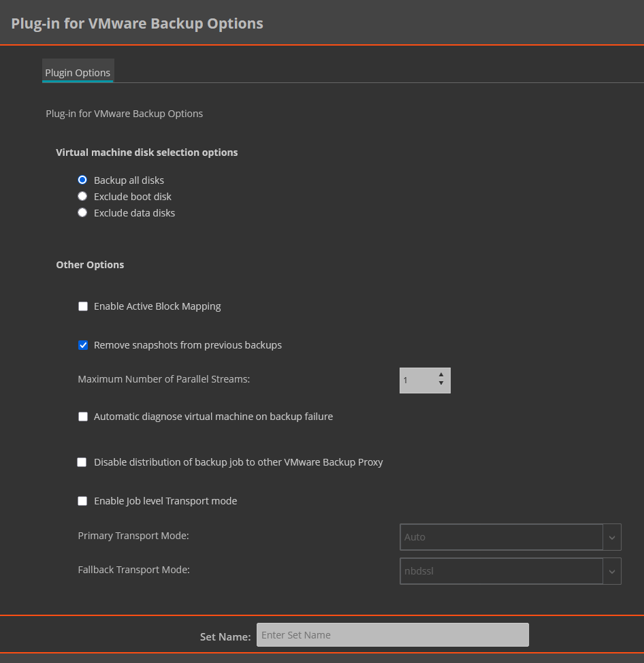
Task: Click the parallel streams up arrow
Action: click(441, 375)
